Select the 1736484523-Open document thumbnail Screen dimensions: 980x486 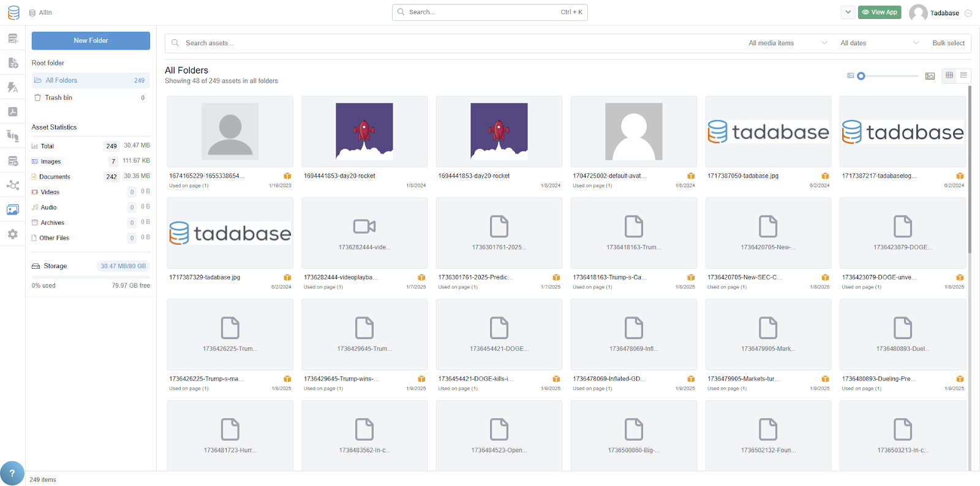499,436
